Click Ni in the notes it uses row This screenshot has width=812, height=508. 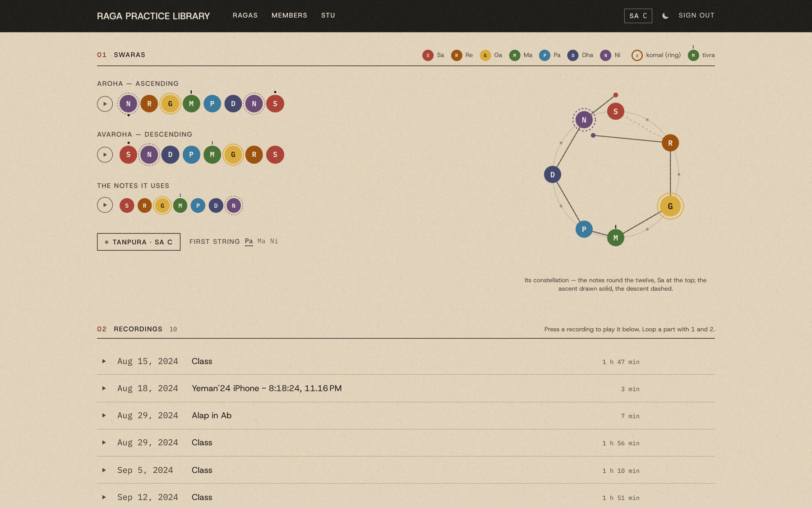pyautogui.click(x=234, y=206)
